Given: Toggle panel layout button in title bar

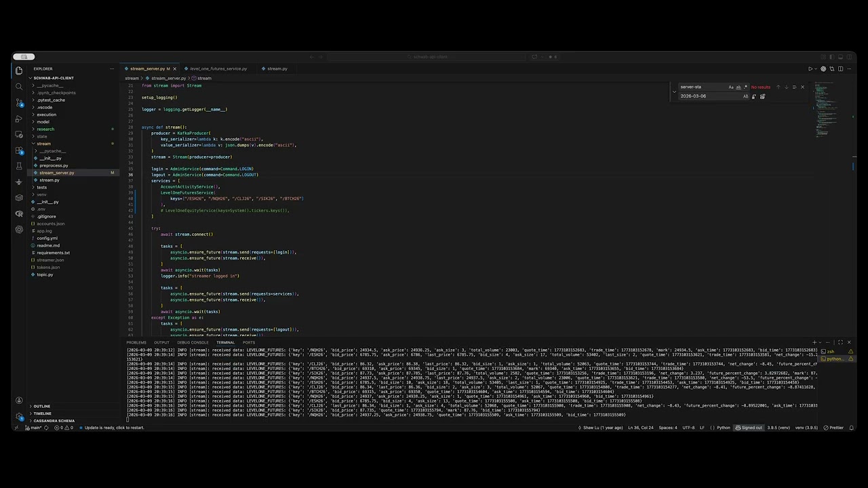Looking at the screenshot, I should pos(840,57).
